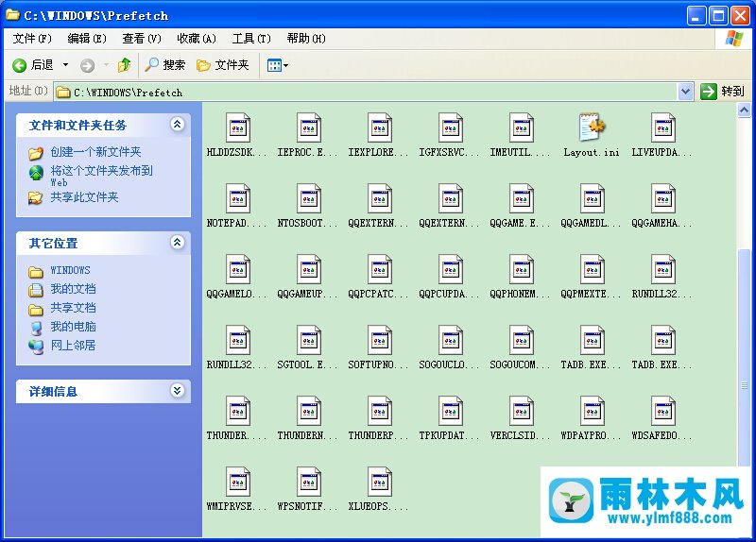Toggle the Folders (文件夹) pane button
756x542 pixels.
(x=223, y=64)
